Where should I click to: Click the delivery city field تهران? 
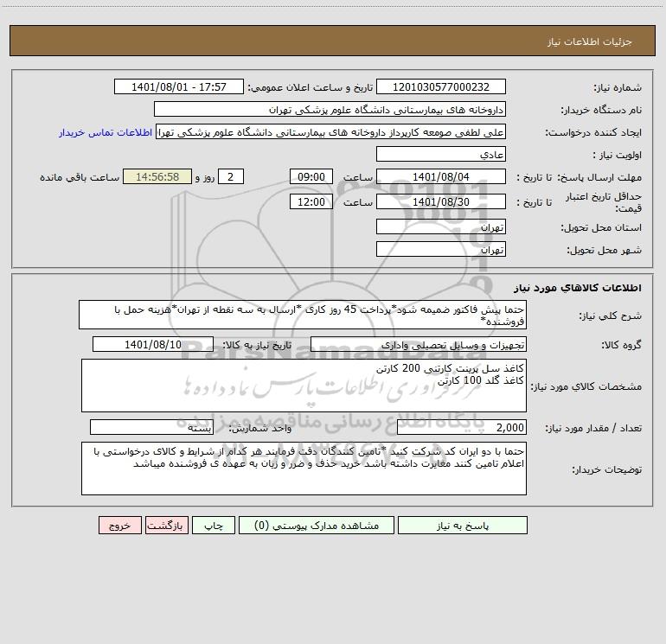point(441,249)
